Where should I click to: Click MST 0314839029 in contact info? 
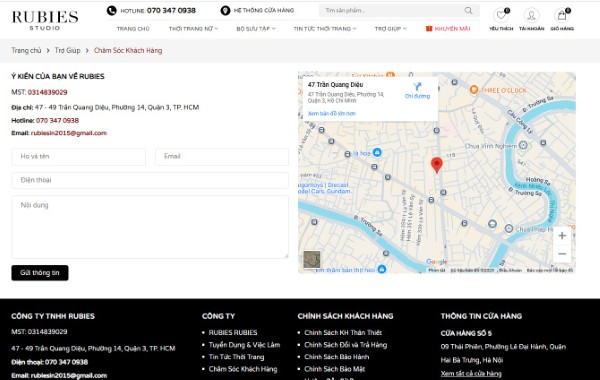pos(47,92)
